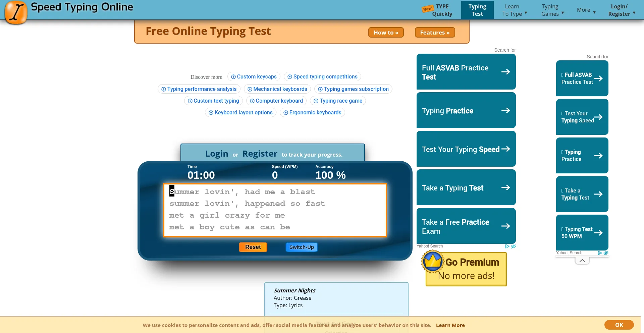Click the arrow on Take a Free Practice Exam

point(505,226)
